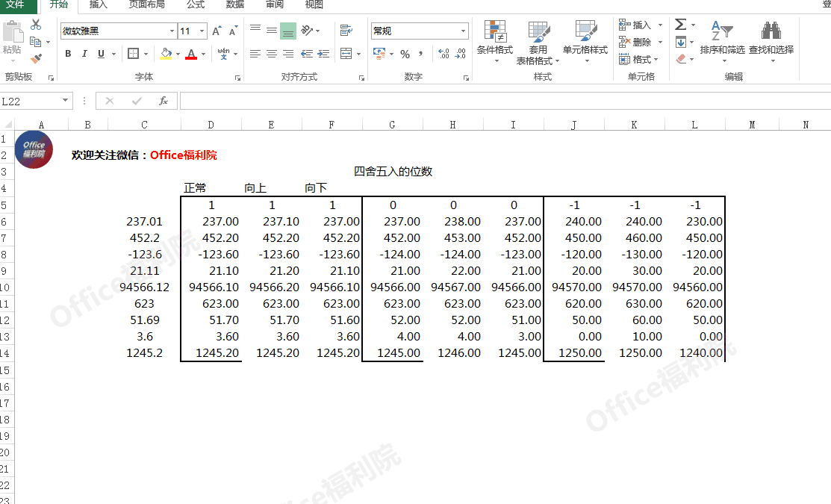
Task: Toggle Bold formatting
Action: click(x=68, y=54)
